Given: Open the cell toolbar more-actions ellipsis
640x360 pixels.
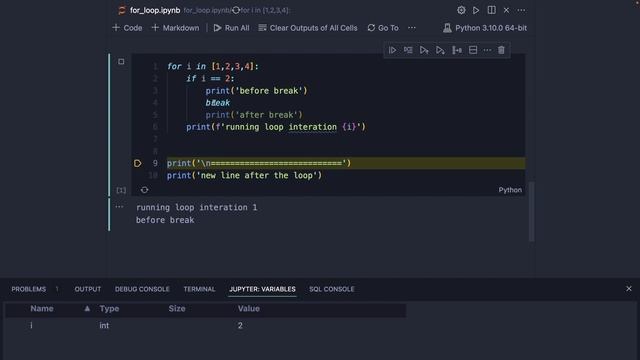Looking at the screenshot, I should pyautogui.click(x=487, y=50).
